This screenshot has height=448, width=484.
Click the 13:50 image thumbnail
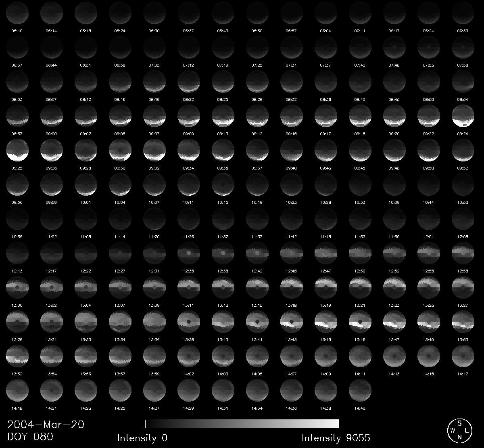coord(463,322)
